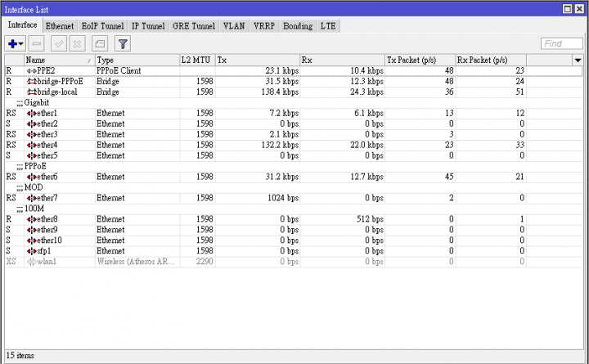This screenshot has width=589, height=364.
Task: Click the ether6 interface icon
Action: point(32,177)
